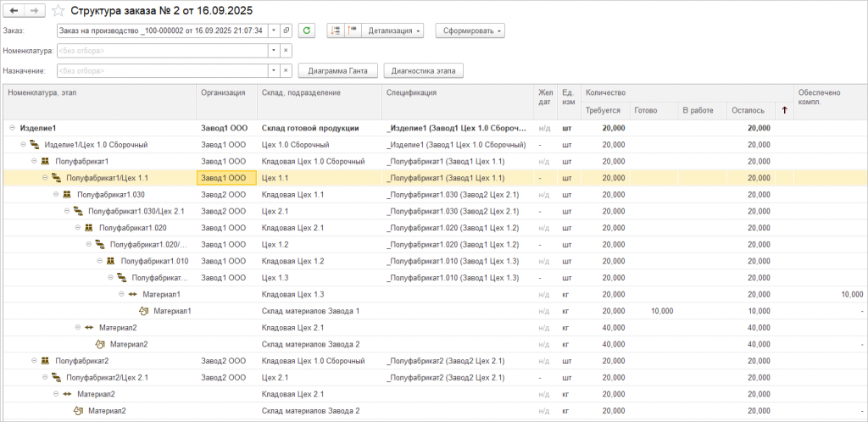Click the stage icon of Полуфабрикат1.030/Цех 2.1
868x422 pixels.
click(78, 211)
